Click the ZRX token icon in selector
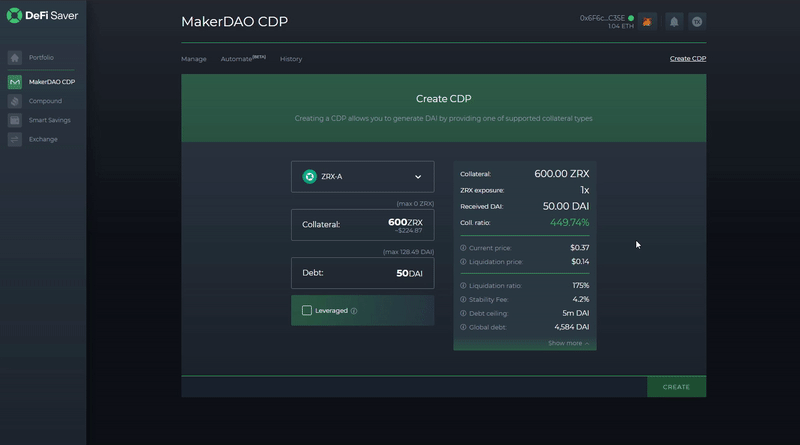 309,177
